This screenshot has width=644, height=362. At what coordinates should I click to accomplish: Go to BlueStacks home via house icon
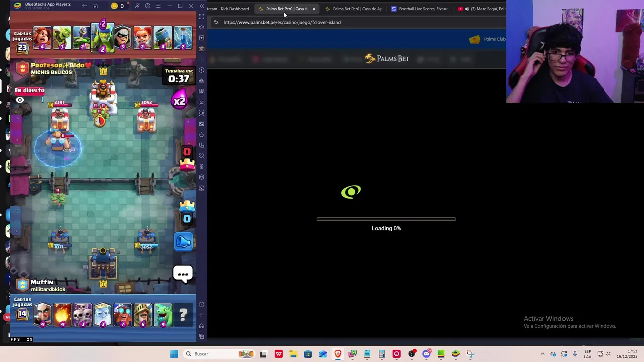pos(95,6)
